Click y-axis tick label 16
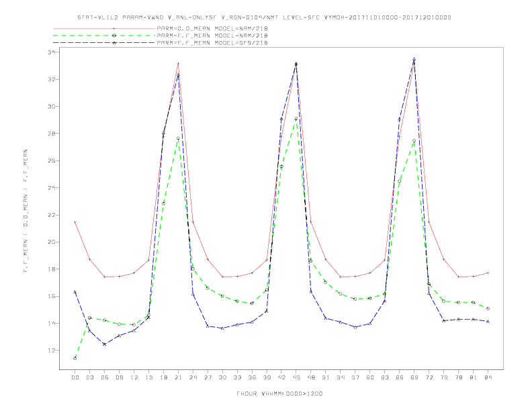The width and height of the screenshot is (532, 411). click(52, 296)
